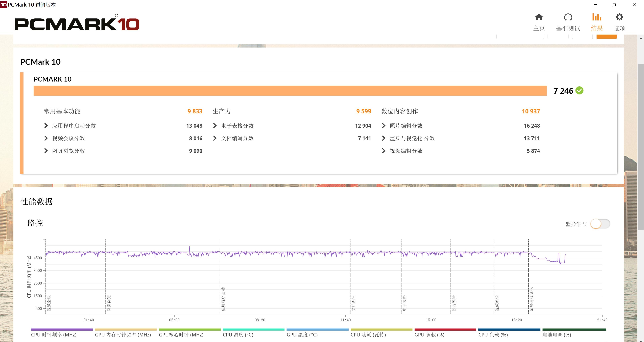Toggle GPU 负载 (%) legend series

point(429,334)
